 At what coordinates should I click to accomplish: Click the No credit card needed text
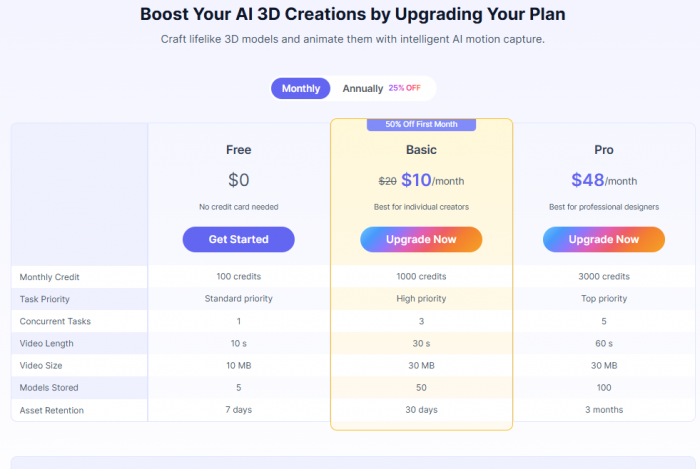click(238, 207)
